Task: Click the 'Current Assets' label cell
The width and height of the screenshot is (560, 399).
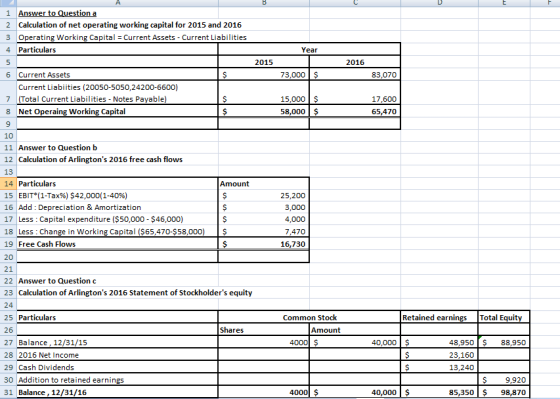Action: (x=117, y=75)
